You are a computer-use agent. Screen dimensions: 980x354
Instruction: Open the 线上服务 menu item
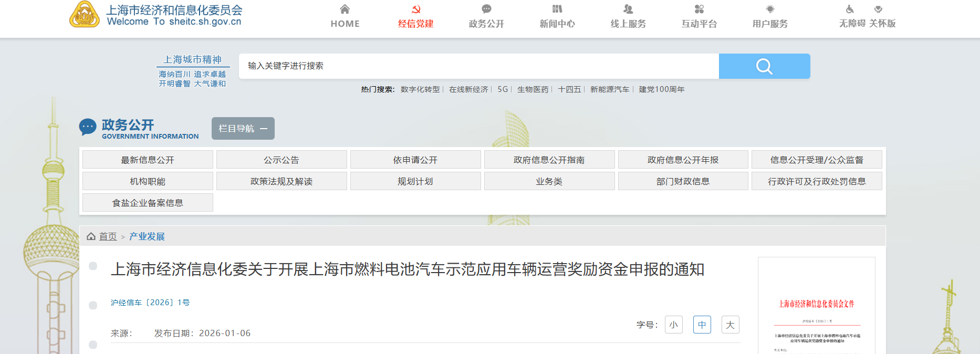tap(628, 24)
